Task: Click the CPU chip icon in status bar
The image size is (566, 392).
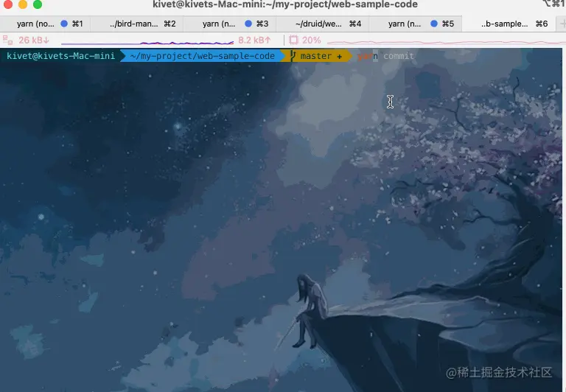Action: click(x=293, y=40)
